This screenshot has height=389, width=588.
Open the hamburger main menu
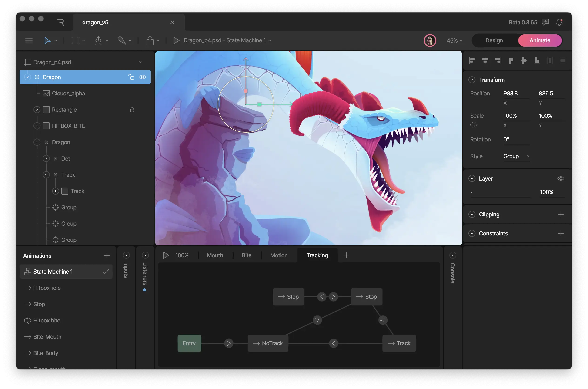click(x=29, y=40)
